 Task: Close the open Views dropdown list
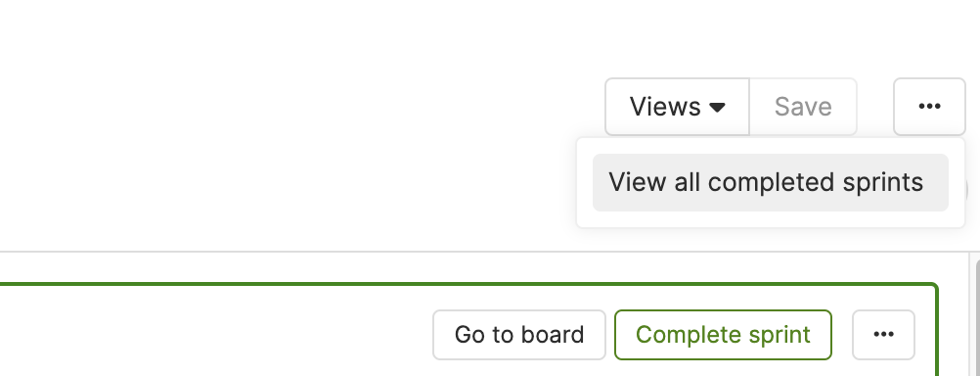(678, 107)
